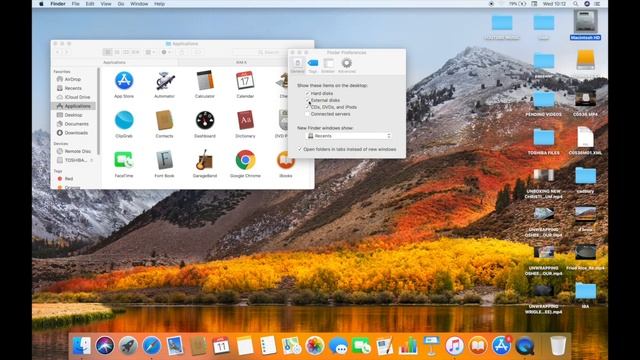Viewport: 640px width, 360px height.
Task: Open the Action gear dropdown in Finder toolbar
Action: coord(166,52)
